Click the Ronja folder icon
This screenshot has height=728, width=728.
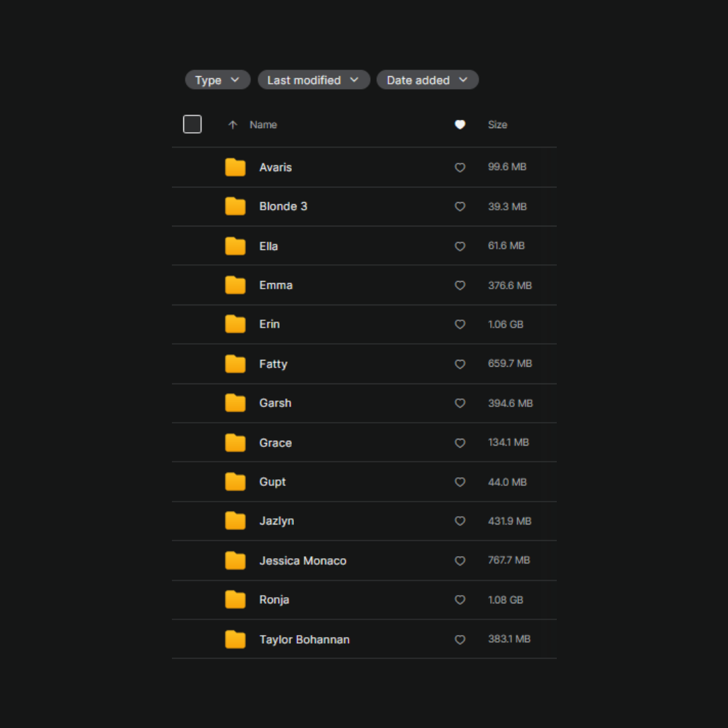tap(235, 600)
